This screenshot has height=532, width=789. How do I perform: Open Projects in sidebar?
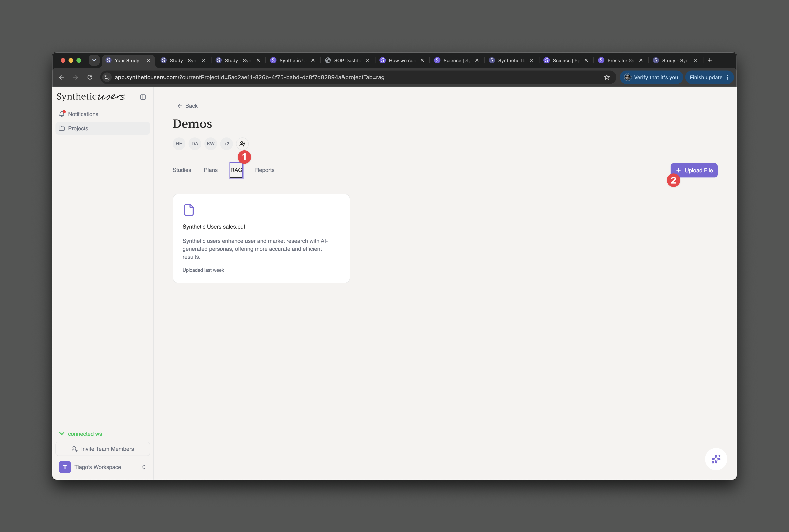click(103, 128)
